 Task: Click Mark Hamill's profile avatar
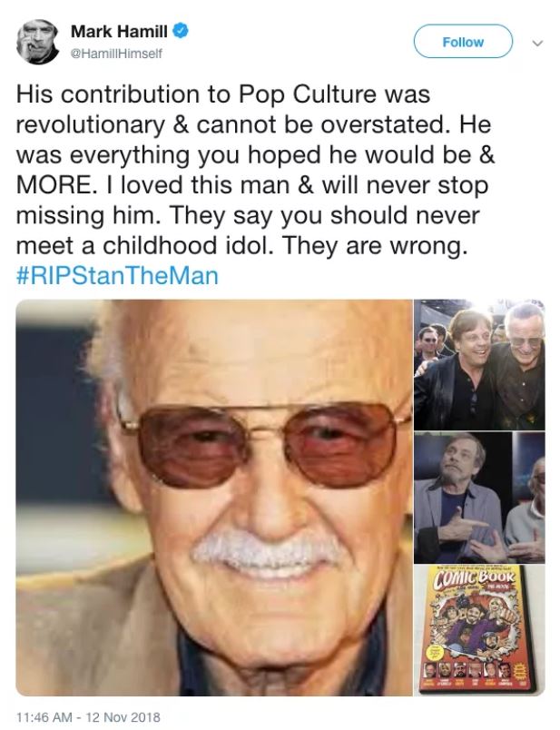coord(37,43)
